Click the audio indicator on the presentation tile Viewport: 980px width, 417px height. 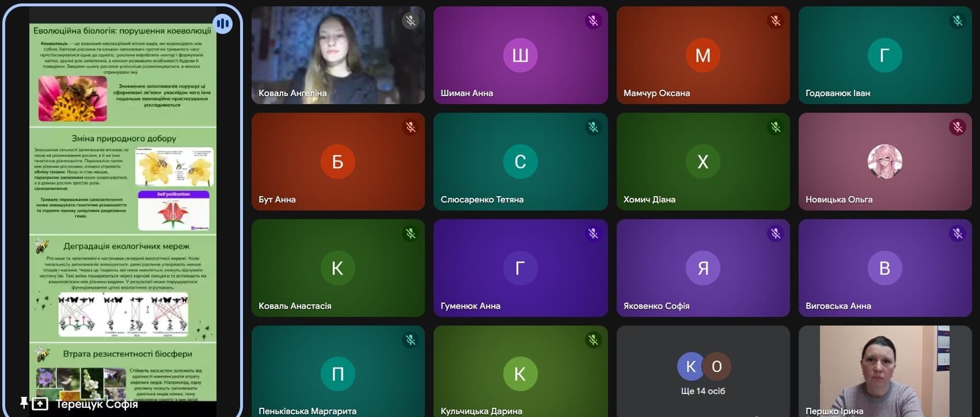coord(223,24)
